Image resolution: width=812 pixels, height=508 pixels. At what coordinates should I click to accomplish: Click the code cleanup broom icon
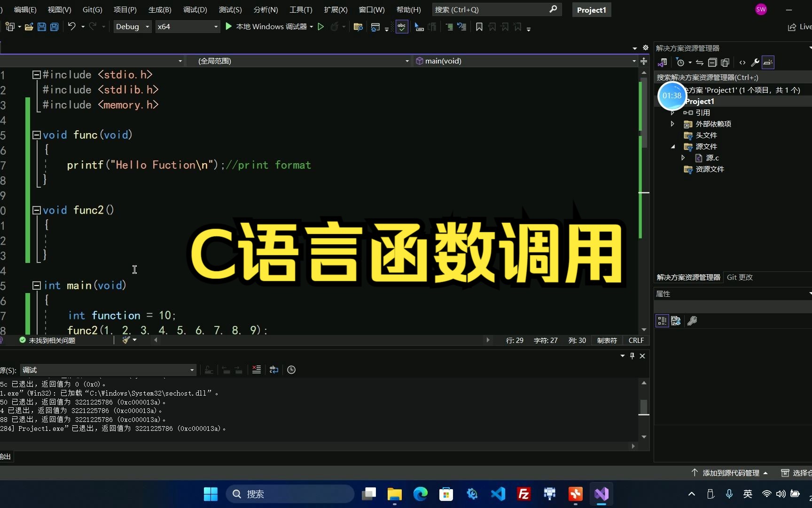(x=126, y=340)
